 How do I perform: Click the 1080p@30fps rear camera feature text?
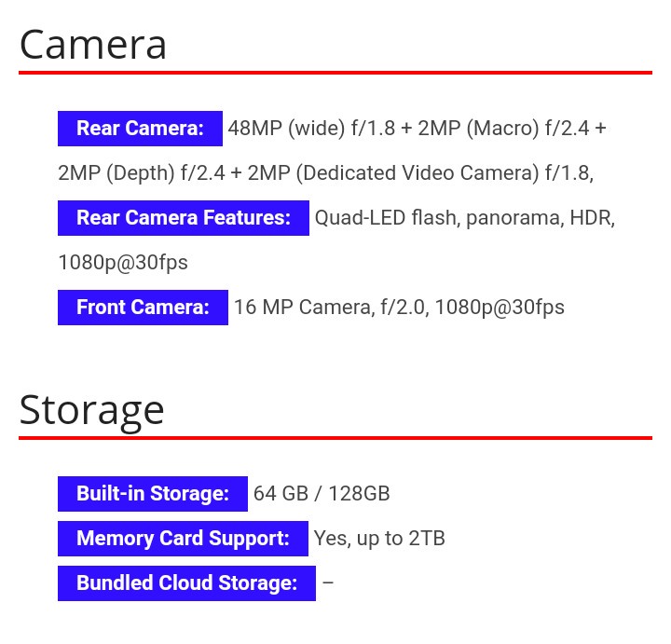[123, 263]
